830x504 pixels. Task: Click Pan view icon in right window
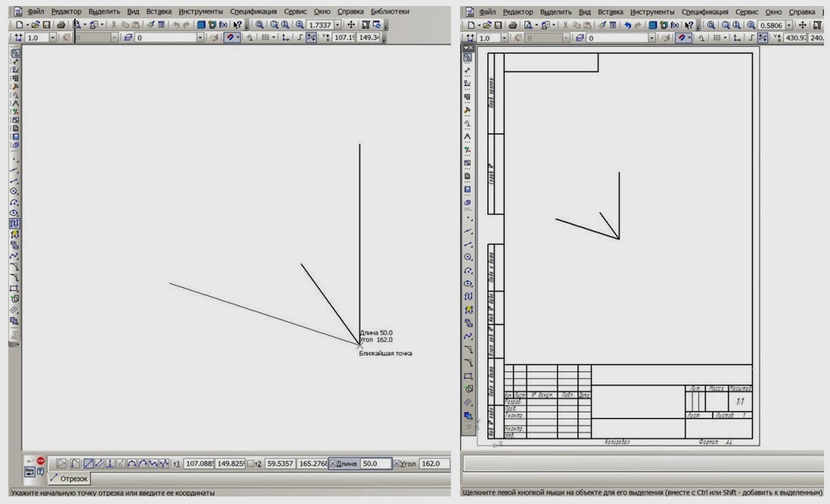(803, 25)
